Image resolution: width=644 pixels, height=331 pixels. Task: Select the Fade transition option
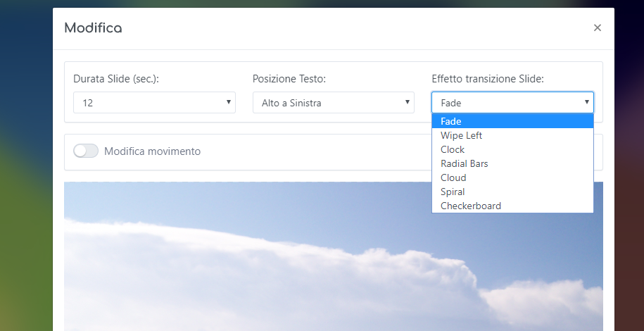point(512,121)
